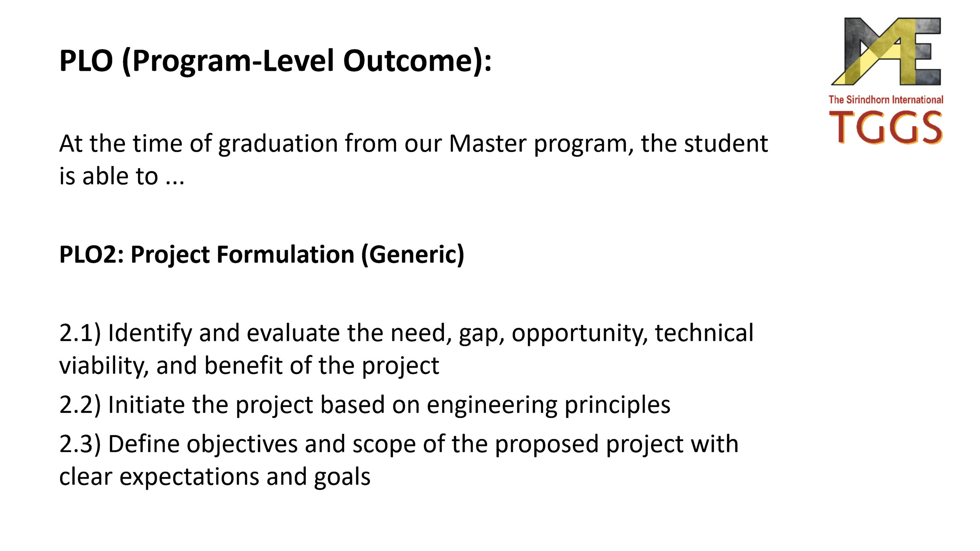Click the MAE logo graphic
The image size is (980, 551).
(x=886, y=51)
